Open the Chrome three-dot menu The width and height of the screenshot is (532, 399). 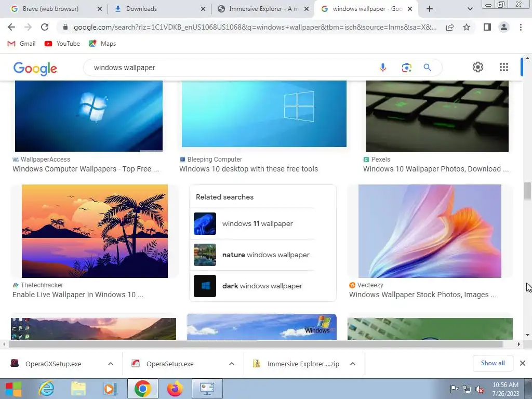(x=521, y=27)
